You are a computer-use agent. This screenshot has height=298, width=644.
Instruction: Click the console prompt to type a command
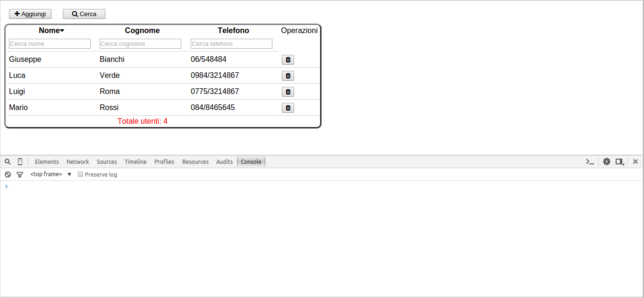(47, 187)
